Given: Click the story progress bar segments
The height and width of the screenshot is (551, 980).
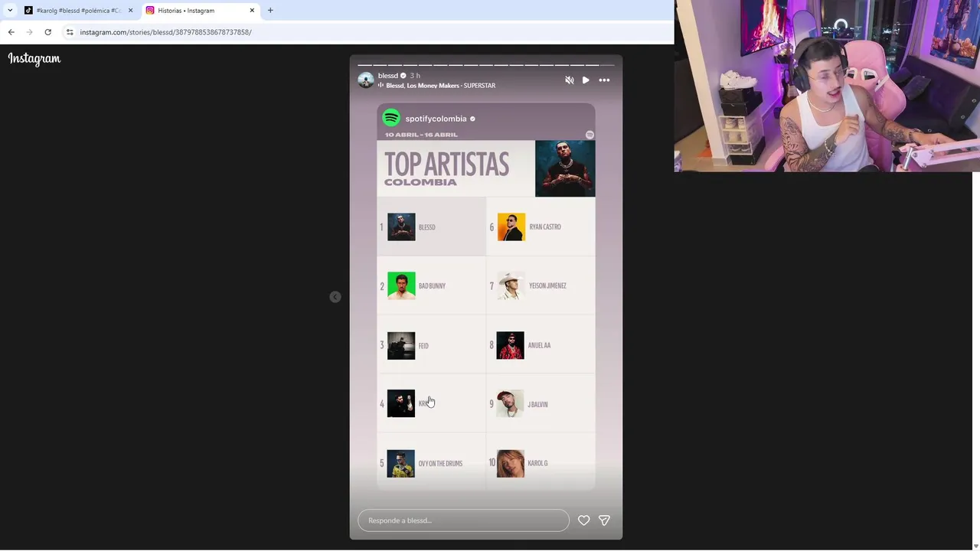Looking at the screenshot, I should [486, 65].
